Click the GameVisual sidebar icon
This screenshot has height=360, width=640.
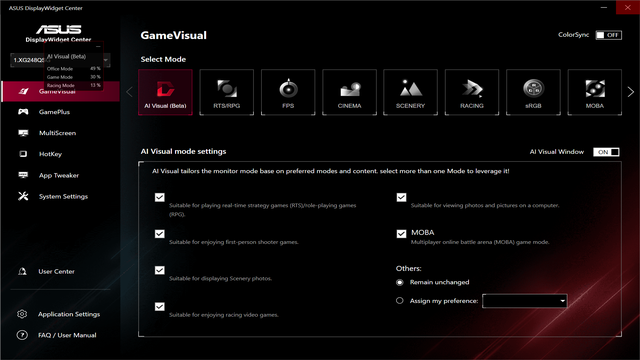(x=23, y=91)
